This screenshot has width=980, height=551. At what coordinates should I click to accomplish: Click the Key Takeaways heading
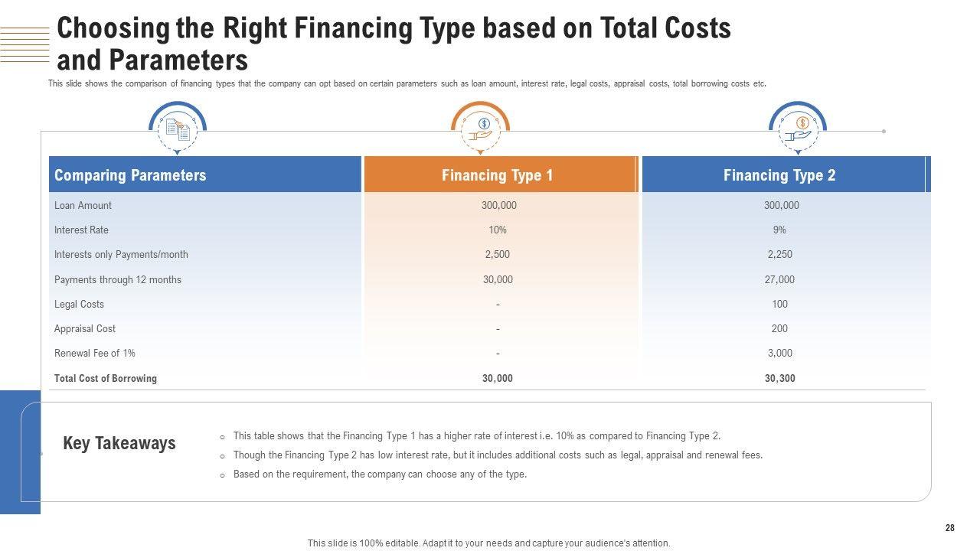tap(119, 443)
